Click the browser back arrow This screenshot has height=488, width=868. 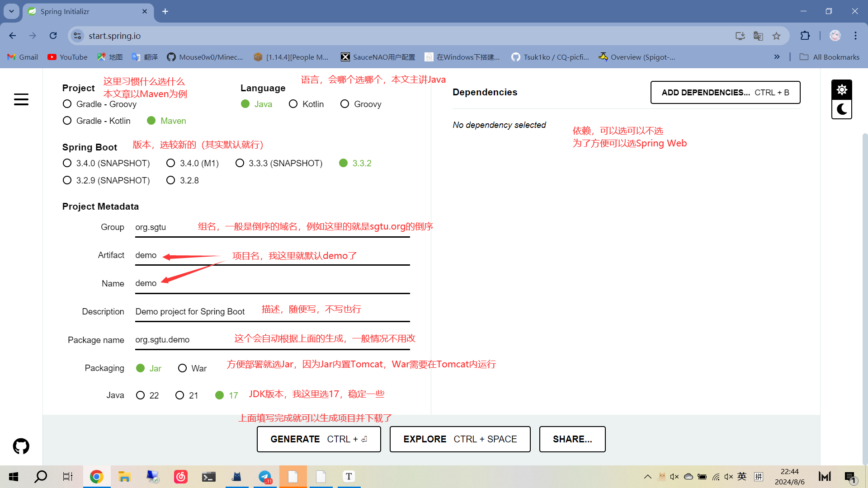13,36
